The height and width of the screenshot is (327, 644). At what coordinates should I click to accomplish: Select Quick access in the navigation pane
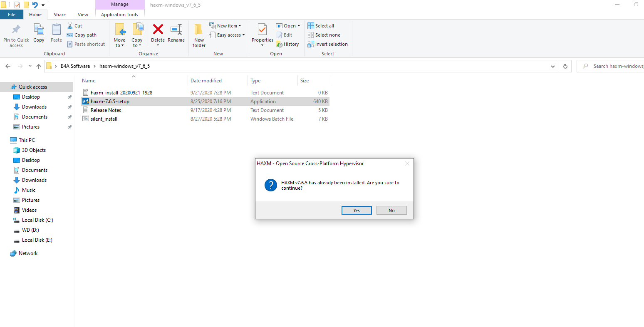coord(33,87)
